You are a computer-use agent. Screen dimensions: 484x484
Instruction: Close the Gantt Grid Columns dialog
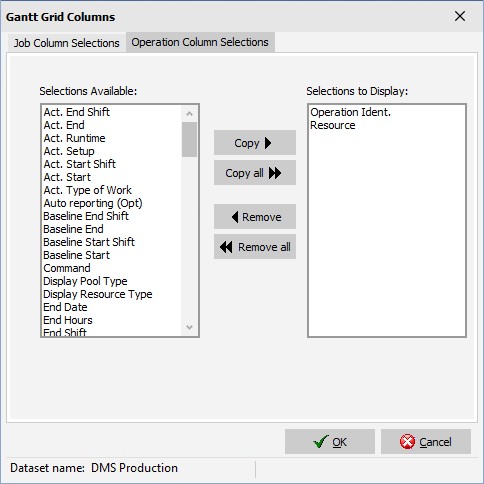[x=460, y=16]
